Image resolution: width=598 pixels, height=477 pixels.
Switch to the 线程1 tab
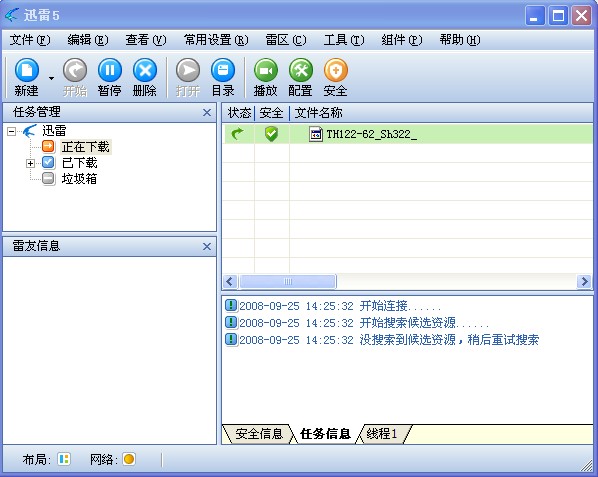click(x=382, y=434)
